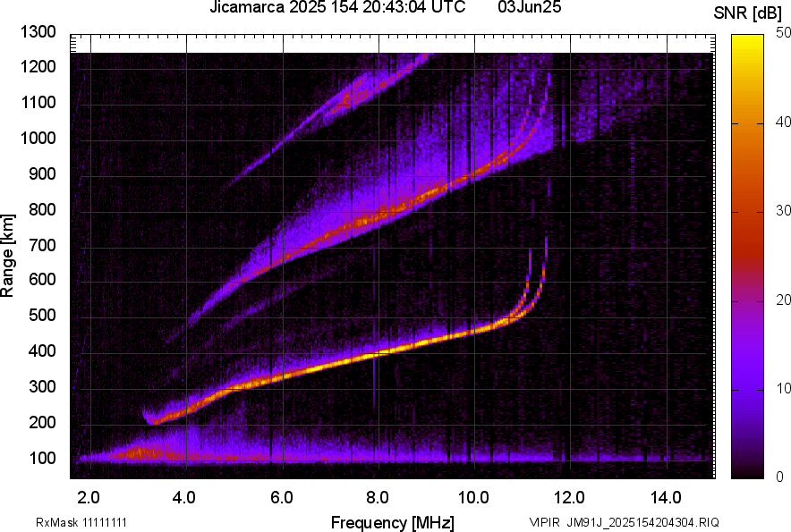Screen dimensions: 791x532
Task: Click the range tick label "300"
Action: click(42, 387)
